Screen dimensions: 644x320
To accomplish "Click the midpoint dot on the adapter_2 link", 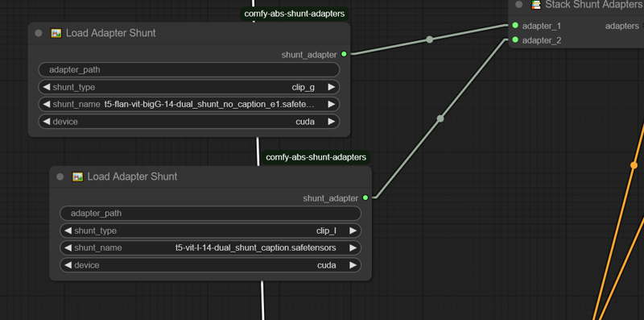I will click(x=440, y=118).
